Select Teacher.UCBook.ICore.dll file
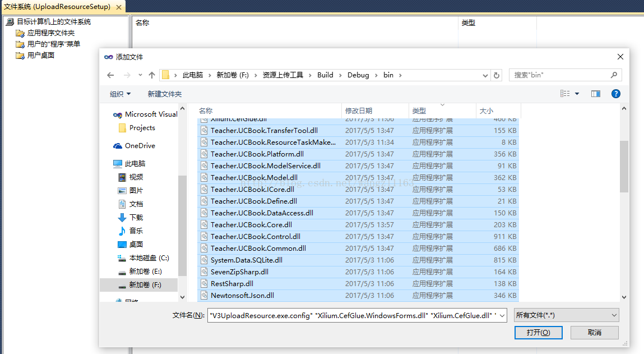Screen dimensions: 644x354 (x=358, y=190)
